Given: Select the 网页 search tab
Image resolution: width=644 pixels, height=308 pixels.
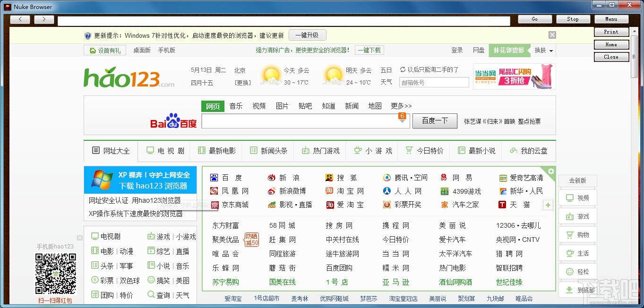Looking at the screenshot, I should click(213, 106).
